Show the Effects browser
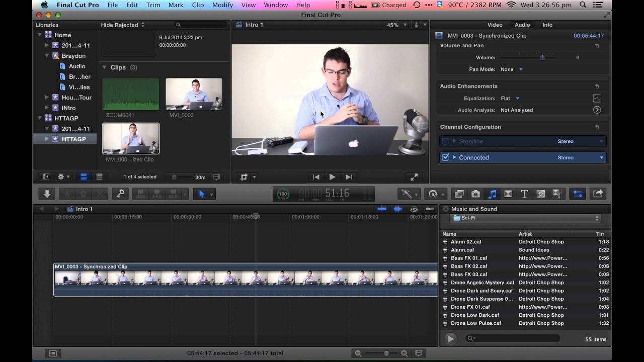 459,194
